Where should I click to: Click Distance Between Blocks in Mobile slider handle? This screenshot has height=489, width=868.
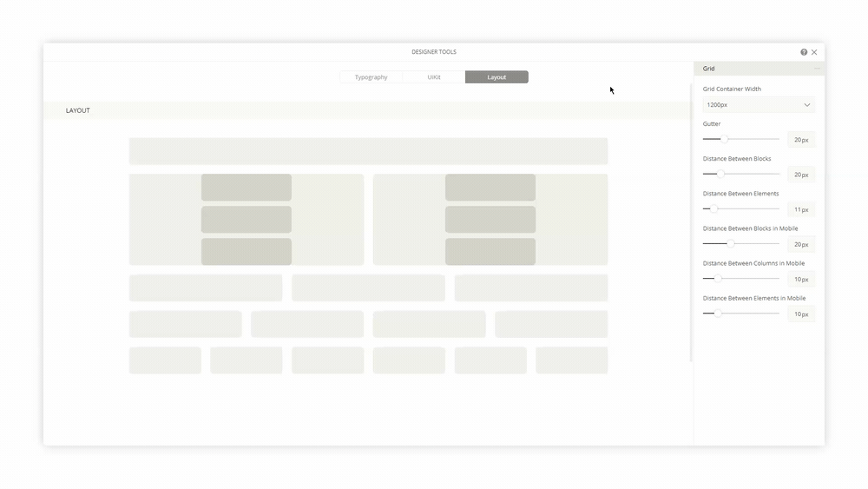point(731,243)
